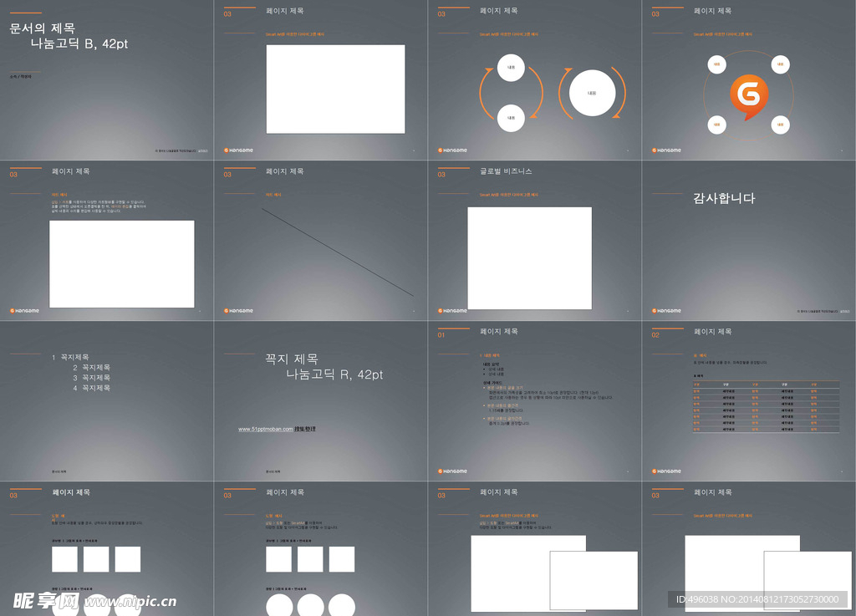Click the '나눔고딕 R, 42pt' subtitle text
856x616 pixels.
pos(334,374)
